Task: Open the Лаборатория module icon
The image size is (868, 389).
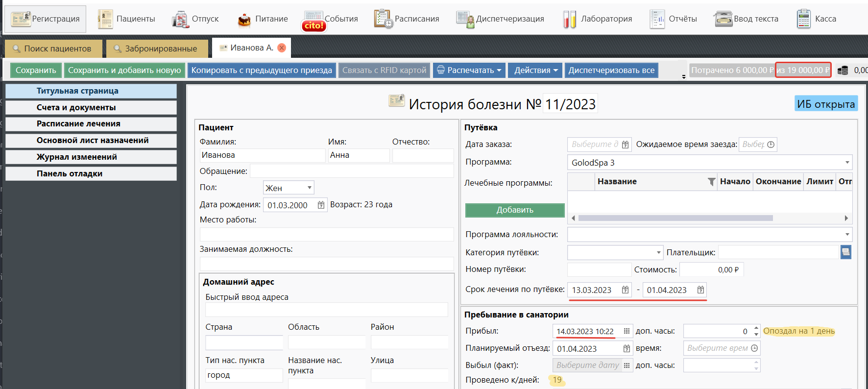Action: point(569,19)
